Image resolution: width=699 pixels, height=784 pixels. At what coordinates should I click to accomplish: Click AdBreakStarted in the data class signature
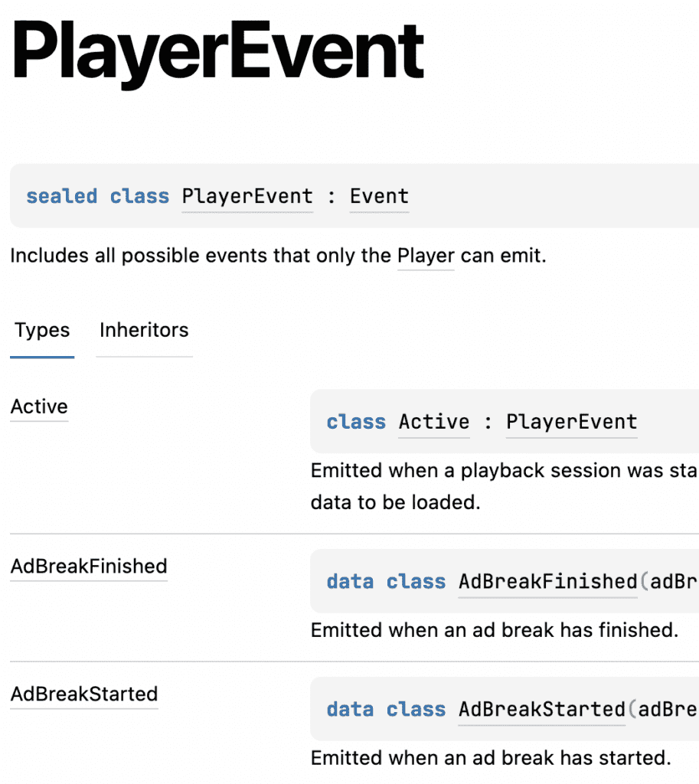click(542, 710)
